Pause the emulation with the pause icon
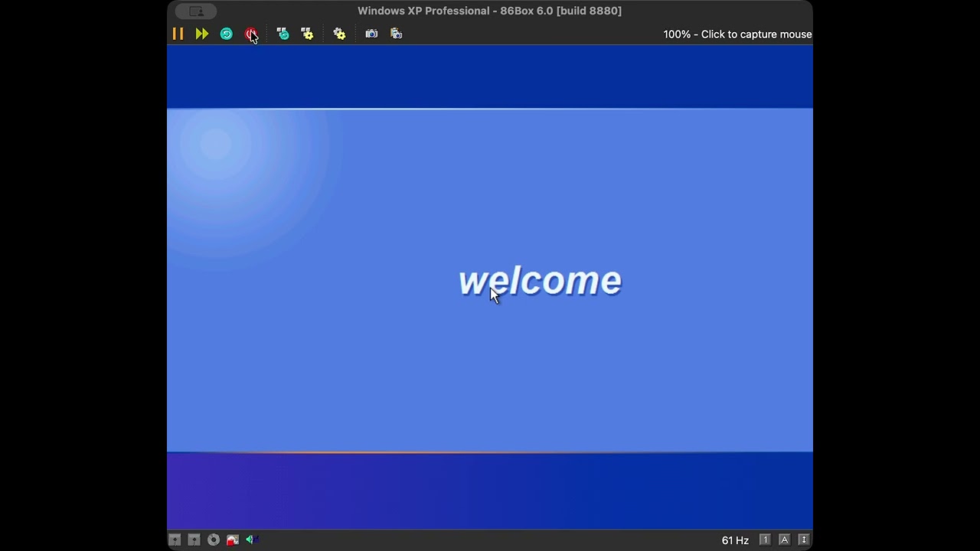Image resolution: width=980 pixels, height=551 pixels. 178,34
